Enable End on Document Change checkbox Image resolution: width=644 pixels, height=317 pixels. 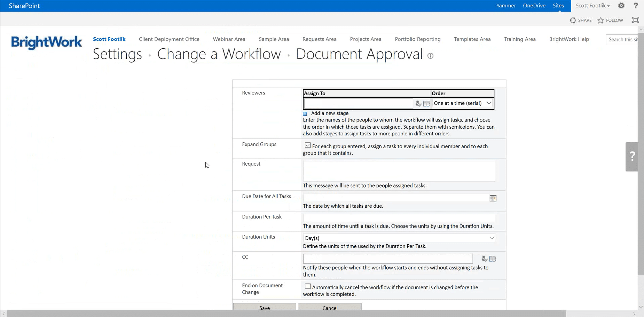point(308,286)
